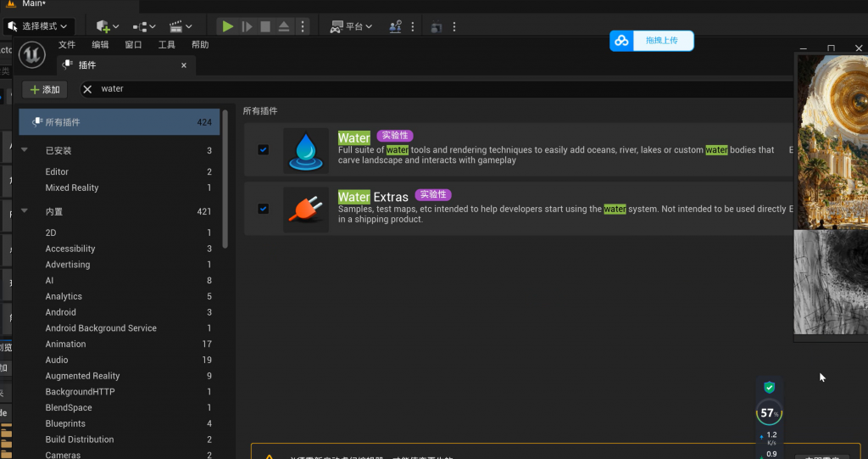The height and width of the screenshot is (459, 868).
Task: Select the Android Background Service category
Action: click(119, 328)
